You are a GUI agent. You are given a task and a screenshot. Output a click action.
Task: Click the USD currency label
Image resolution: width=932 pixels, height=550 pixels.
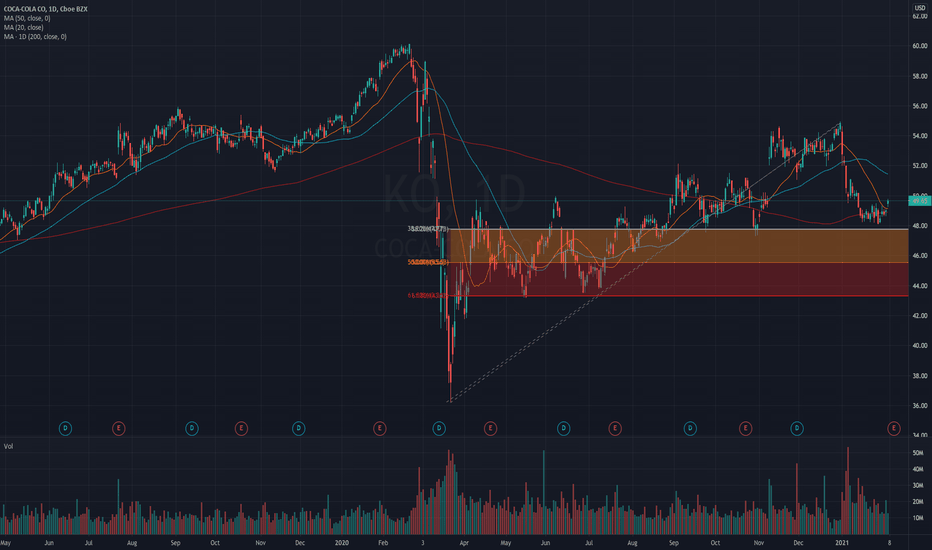pos(920,8)
